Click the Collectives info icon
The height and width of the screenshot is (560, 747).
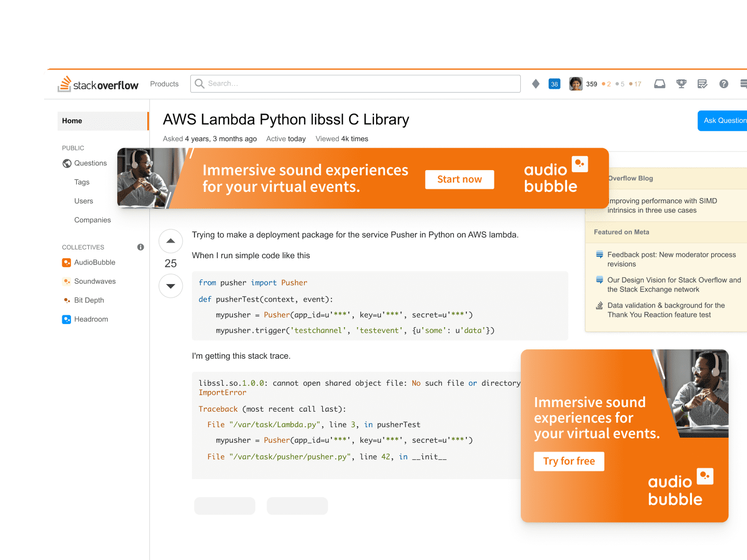coord(141,247)
